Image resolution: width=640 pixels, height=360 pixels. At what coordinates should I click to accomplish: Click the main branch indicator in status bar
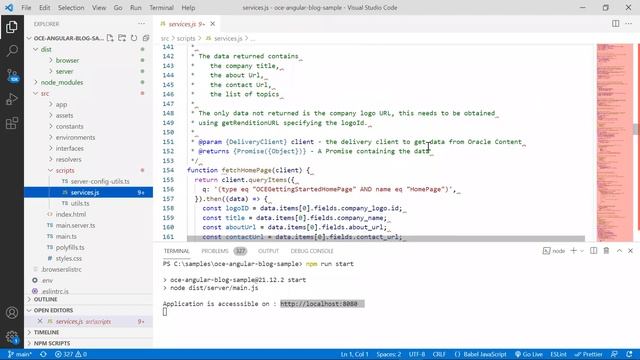[x=20, y=354]
